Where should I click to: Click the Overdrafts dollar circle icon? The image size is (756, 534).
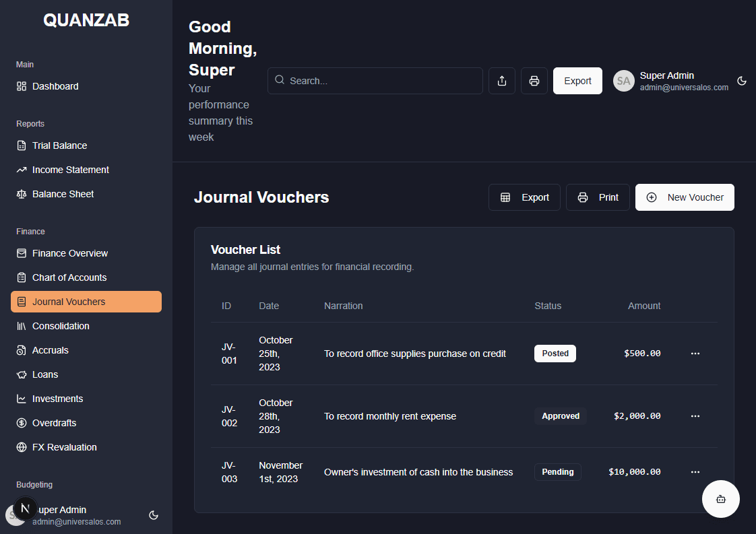21,423
